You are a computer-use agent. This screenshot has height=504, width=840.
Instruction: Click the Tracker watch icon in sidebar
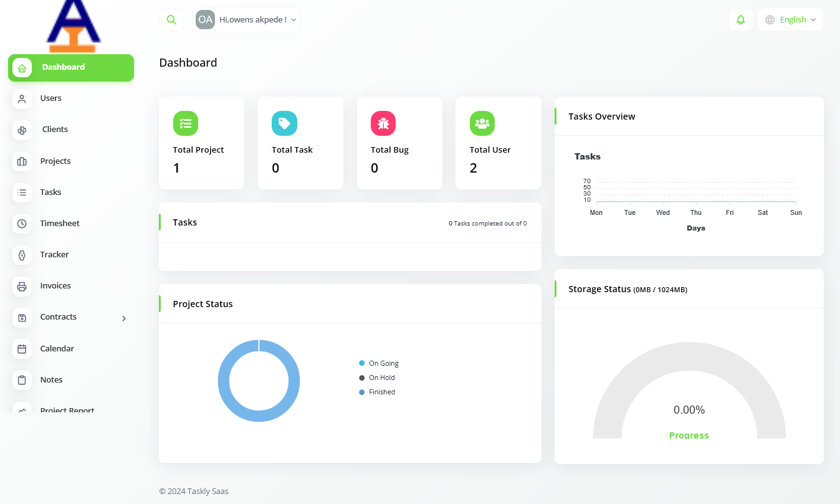click(22, 255)
